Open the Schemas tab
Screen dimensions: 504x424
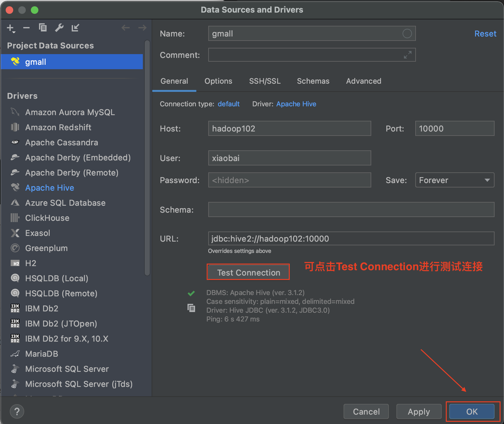point(313,81)
